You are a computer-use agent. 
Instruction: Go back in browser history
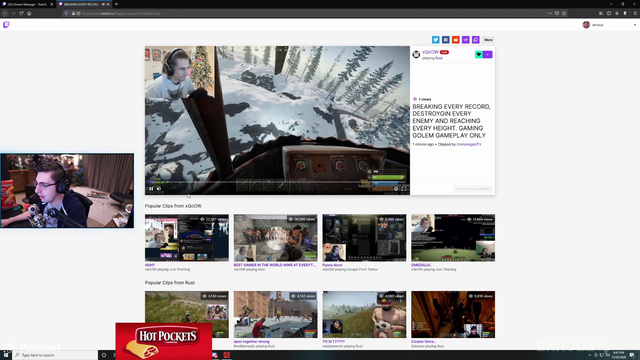[5, 13]
